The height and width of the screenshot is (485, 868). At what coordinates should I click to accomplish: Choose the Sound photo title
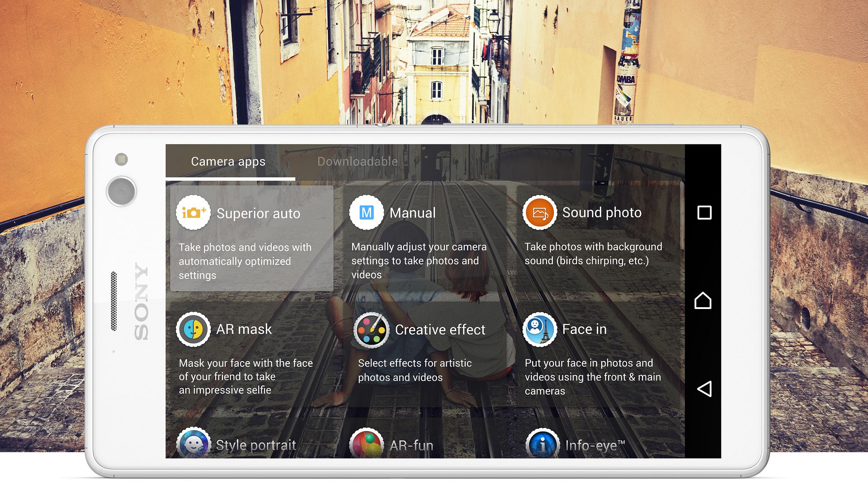point(602,213)
